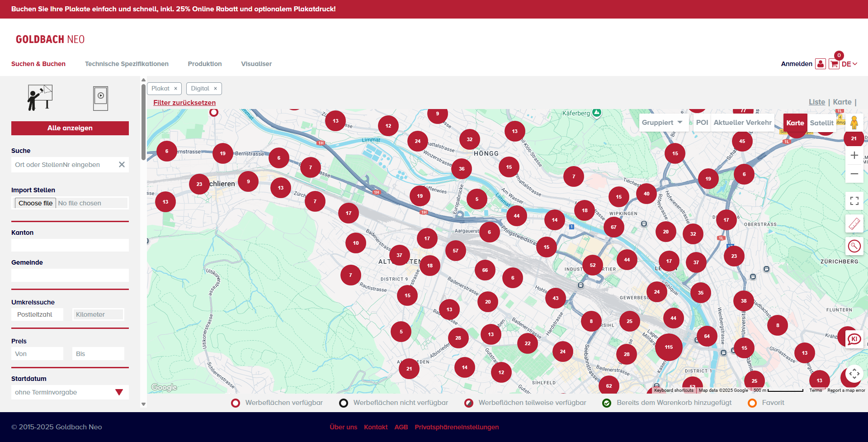The width and height of the screenshot is (868, 442).
Task: Switch to the Liste view
Action: coord(816,102)
